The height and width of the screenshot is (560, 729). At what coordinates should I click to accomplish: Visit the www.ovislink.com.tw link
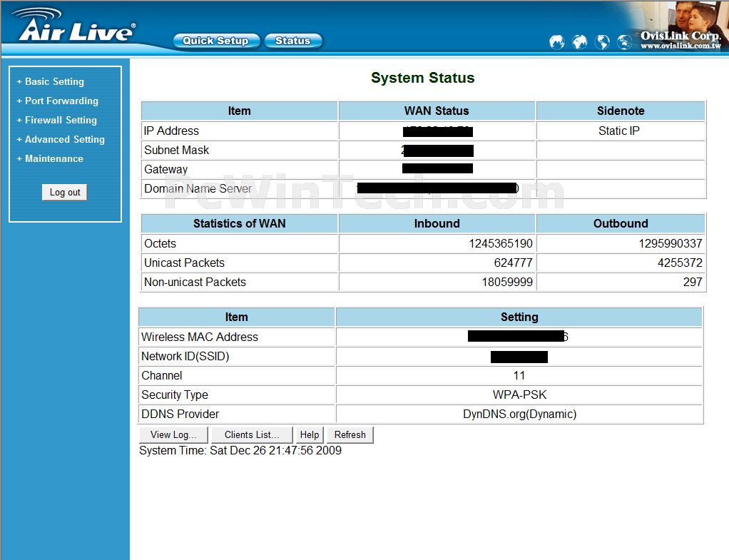(680, 46)
